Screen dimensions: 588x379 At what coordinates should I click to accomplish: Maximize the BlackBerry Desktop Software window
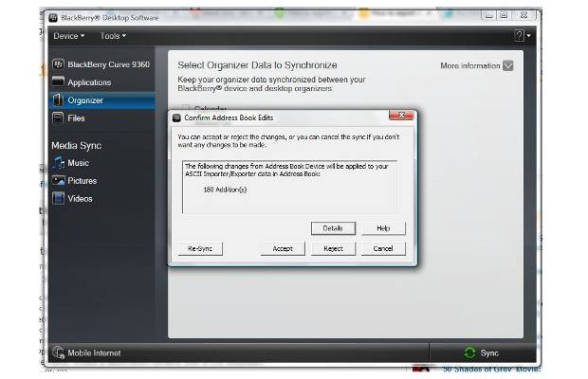(504, 15)
